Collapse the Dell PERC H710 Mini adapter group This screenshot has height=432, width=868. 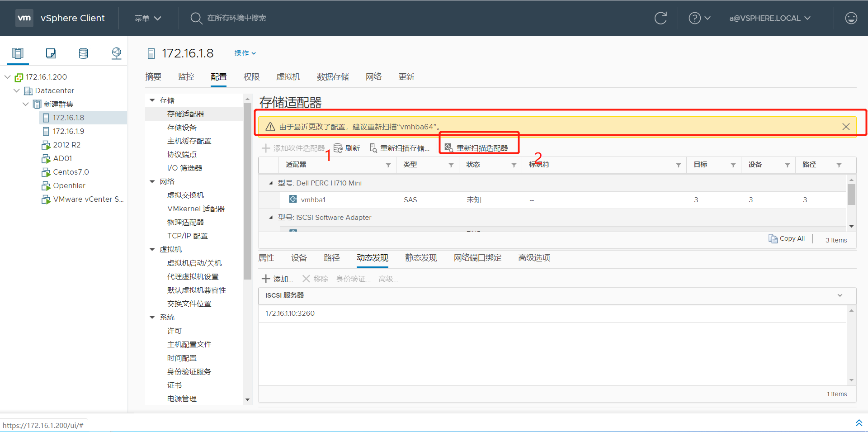tap(270, 183)
